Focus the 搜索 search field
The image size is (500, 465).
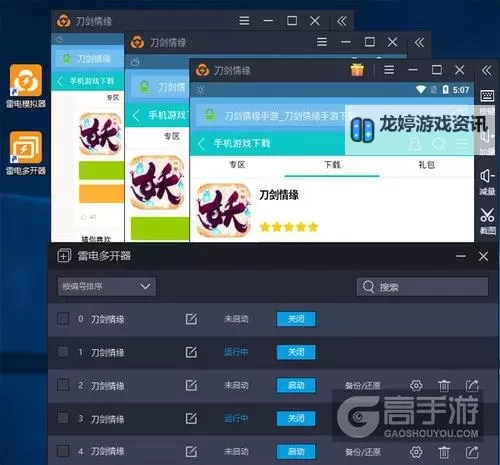click(x=422, y=287)
